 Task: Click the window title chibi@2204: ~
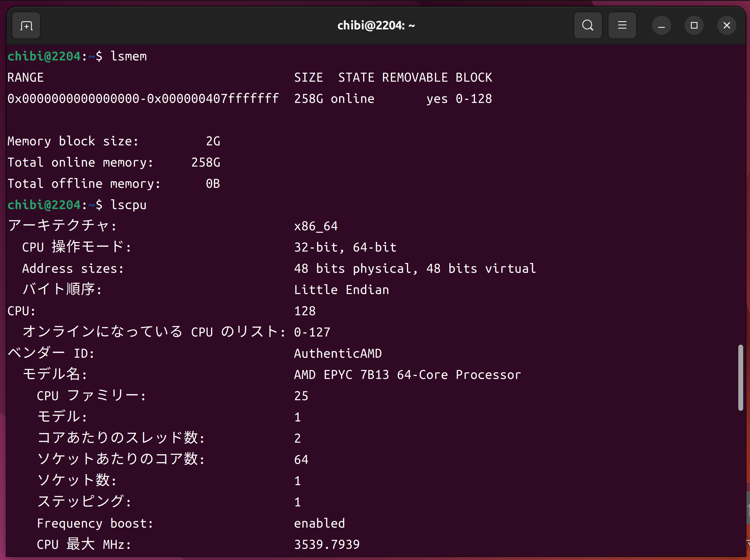pyautogui.click(x=376, y=25)
